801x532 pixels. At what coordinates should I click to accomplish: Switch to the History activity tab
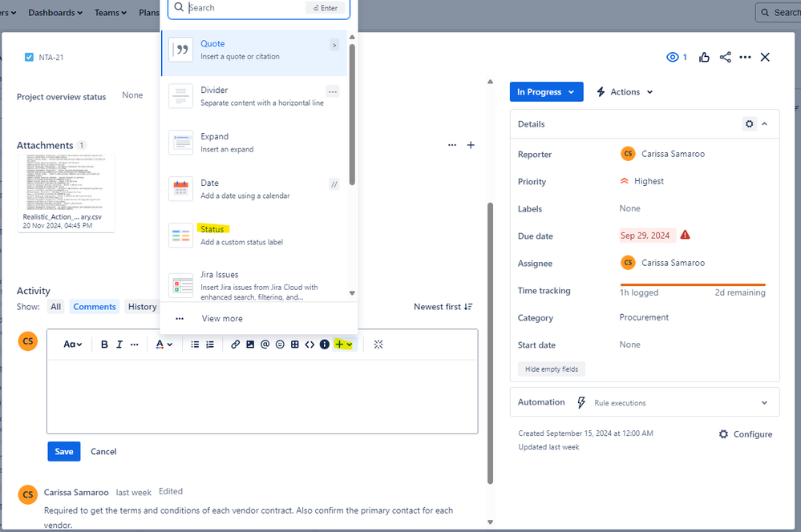click(142, 307)
